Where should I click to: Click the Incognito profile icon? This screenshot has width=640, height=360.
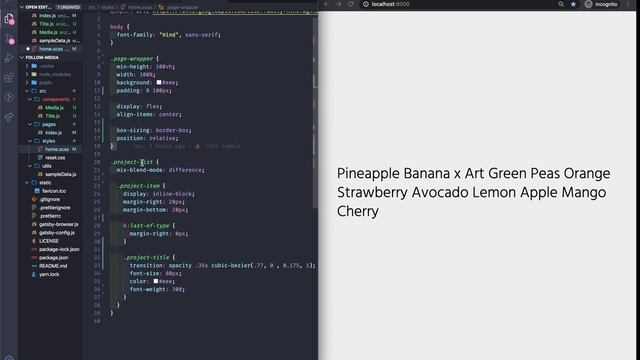tap(588, 4)
